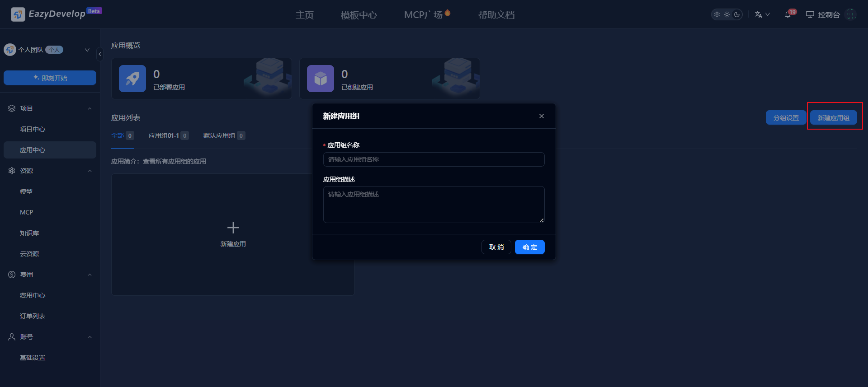This screenshot has height=387, width=868.
Task: Click the 分组设置 button
Action: pos(786,117)
